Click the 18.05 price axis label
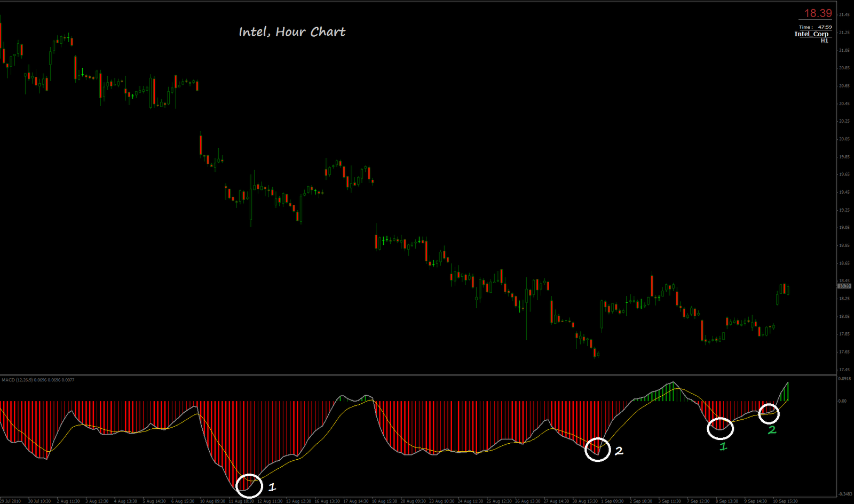854x504 pixels. (x=844, y=316)
